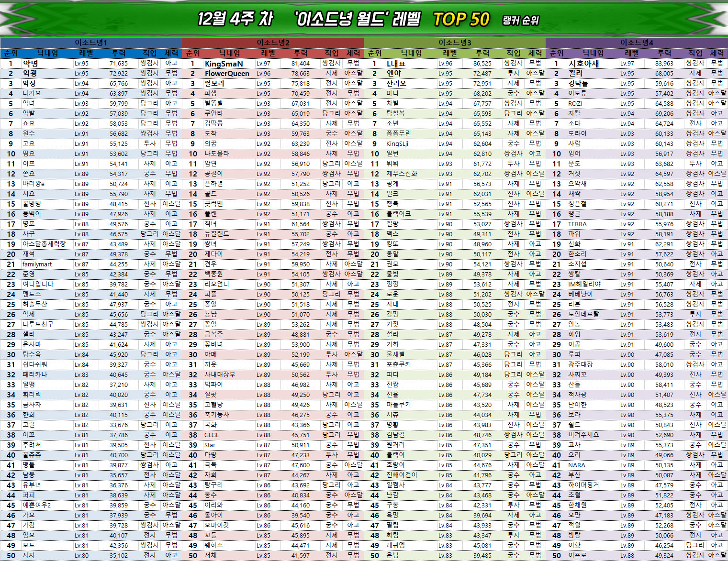Select the GLGL nickname cell
This screenshot has height=561, width=728.
[212, 435]
